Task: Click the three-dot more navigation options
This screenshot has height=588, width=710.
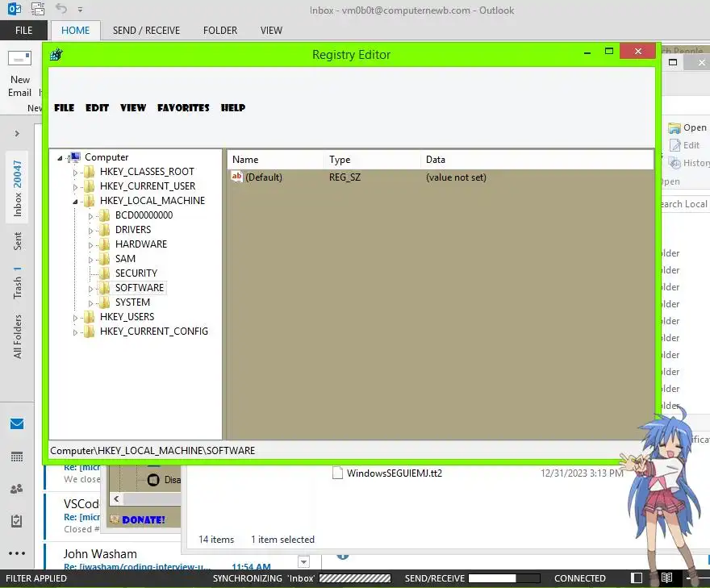Action: click(x=17, y=553)
